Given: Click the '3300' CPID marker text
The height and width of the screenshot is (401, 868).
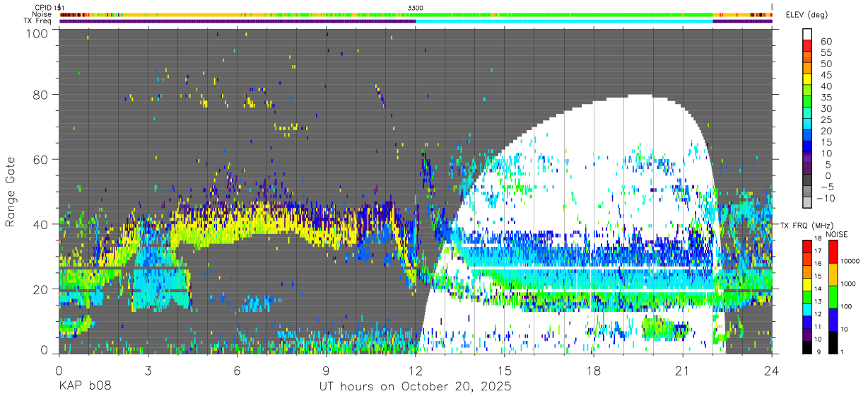Looking at the screenshot, I should click(416, 7).
